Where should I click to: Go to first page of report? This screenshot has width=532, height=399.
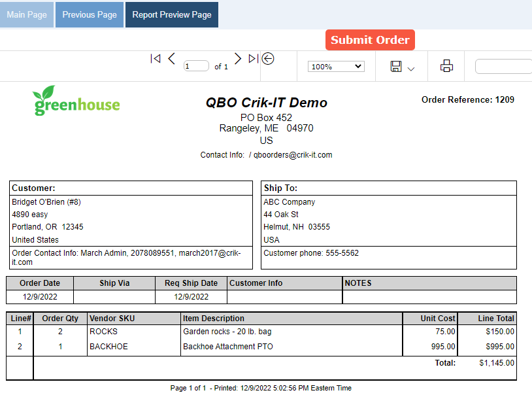pos(156,59)
